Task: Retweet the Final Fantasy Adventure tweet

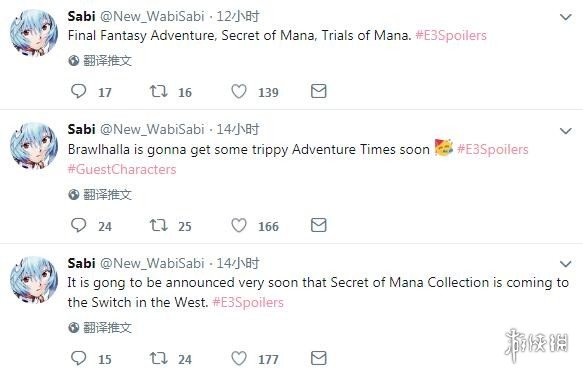Action: (158, 91)
